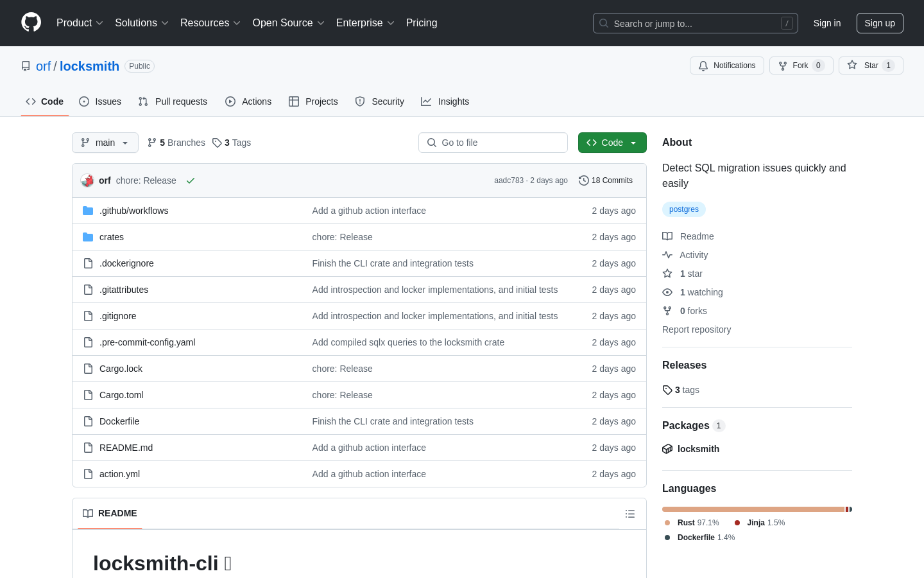Click the Sign up button
Viewport: 924px width, 578px height.
pos(880,23)
